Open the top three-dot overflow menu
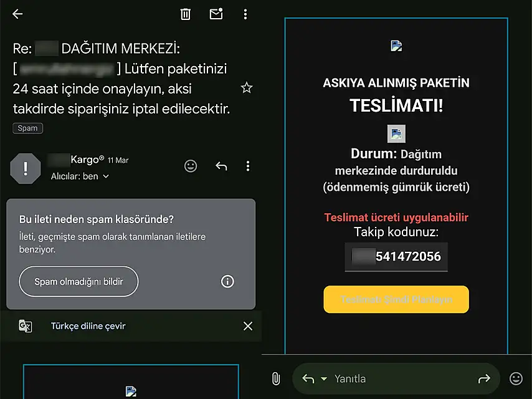 click(x=245, y=14)
